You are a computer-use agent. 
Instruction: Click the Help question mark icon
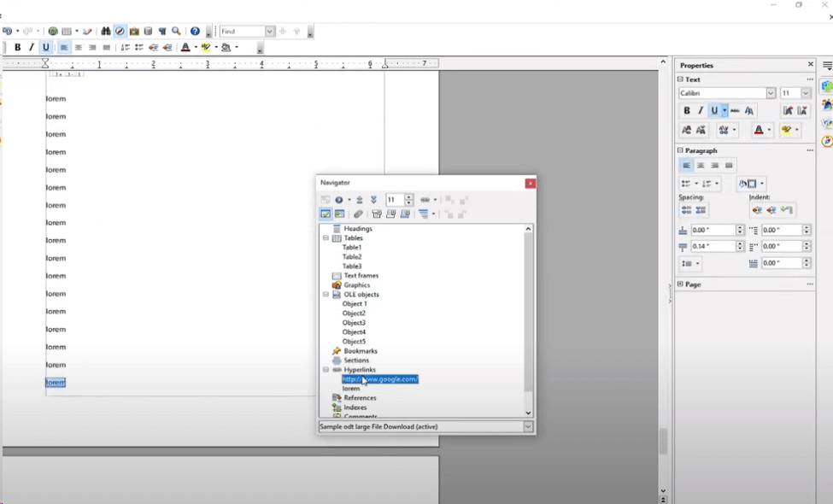[x=195, y=32]
